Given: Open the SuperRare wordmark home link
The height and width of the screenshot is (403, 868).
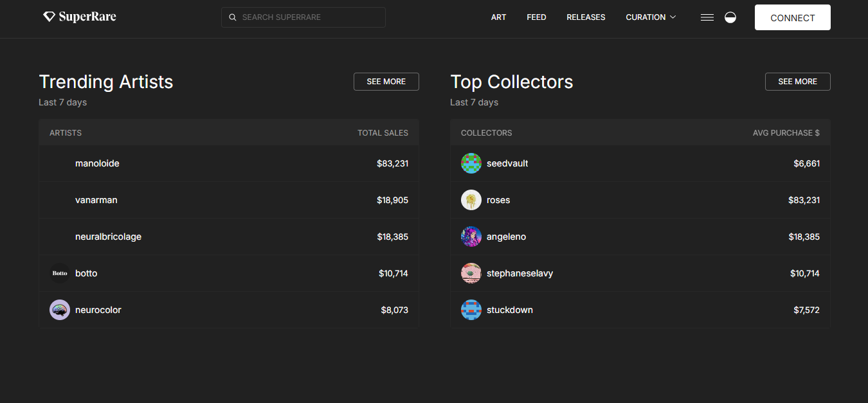Looking at the screenshot, I should (87, 17).
